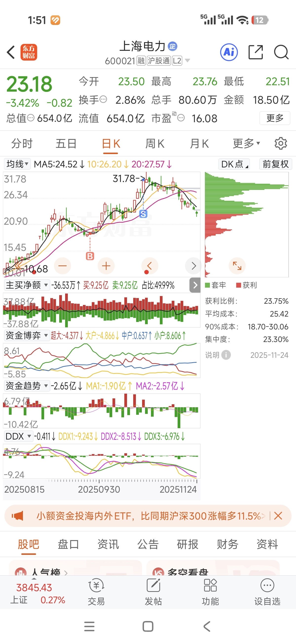Tap 沪股通 tag under stock name

click(x=159, y=60)
